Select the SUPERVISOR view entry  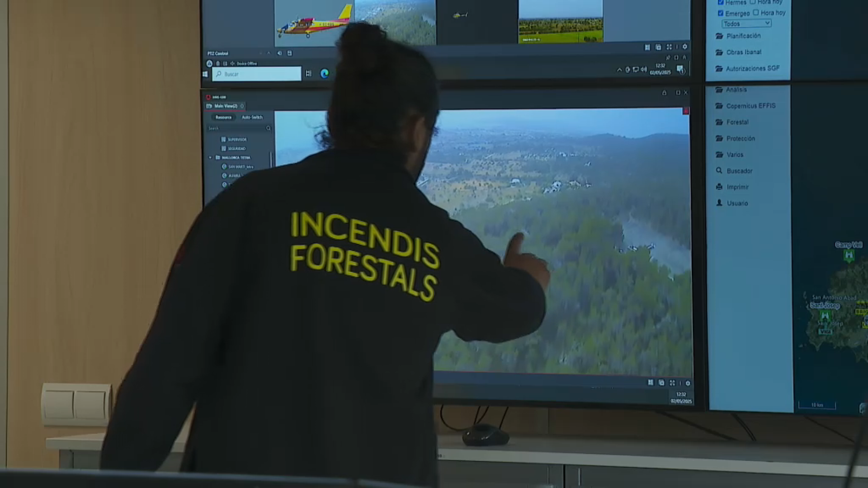234,140
